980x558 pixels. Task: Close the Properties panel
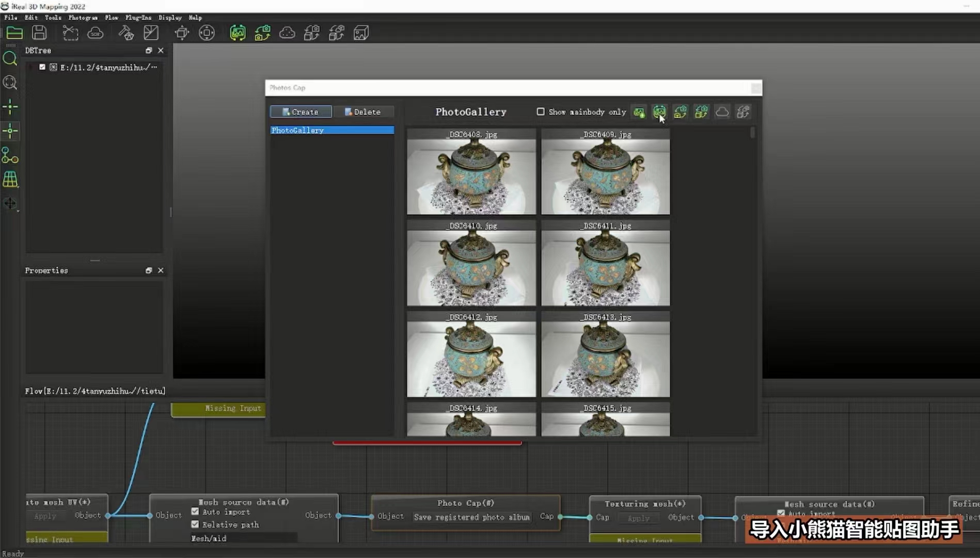point(161,271)
